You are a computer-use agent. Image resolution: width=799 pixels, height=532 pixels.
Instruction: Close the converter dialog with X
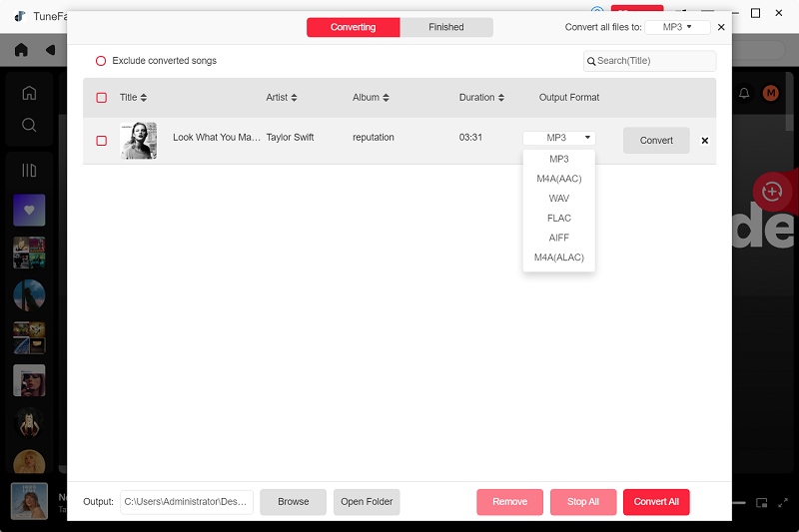(x=721, y=27)
